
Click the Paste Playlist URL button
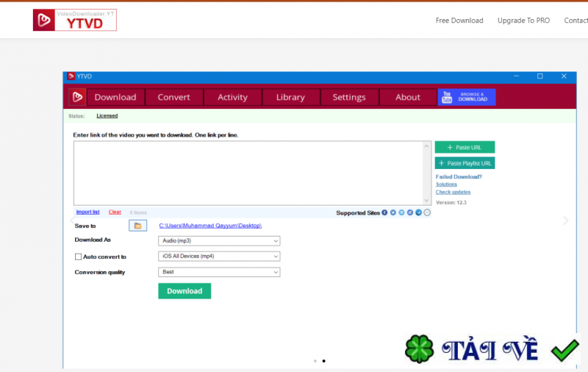pyautogui.click(x=465, y=163)
